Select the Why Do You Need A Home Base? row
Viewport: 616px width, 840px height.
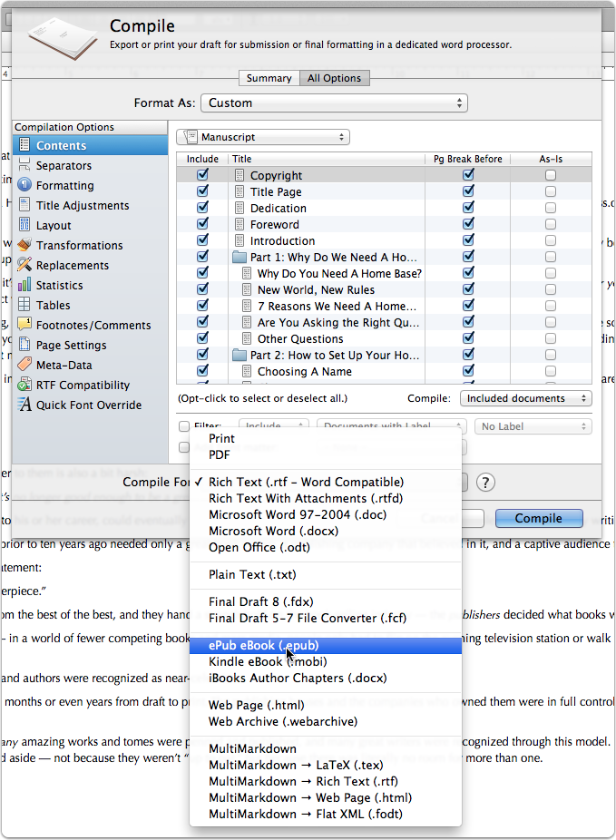[x=384, y=273]
